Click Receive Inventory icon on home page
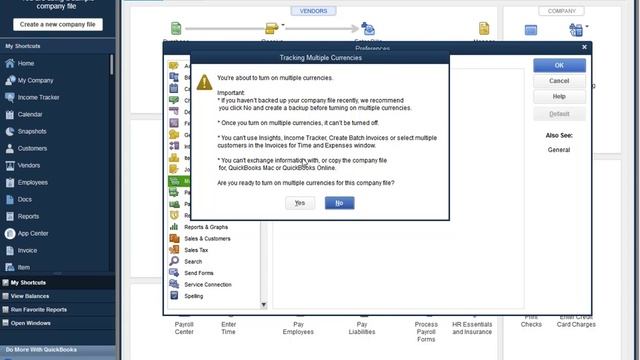This screenshot has width=640, height=360. (271, 29)
